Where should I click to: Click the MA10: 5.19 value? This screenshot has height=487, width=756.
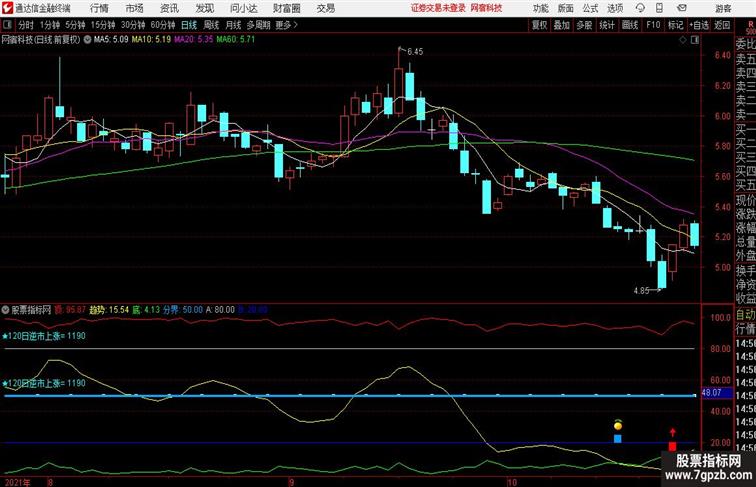click(x=151, y=40)
